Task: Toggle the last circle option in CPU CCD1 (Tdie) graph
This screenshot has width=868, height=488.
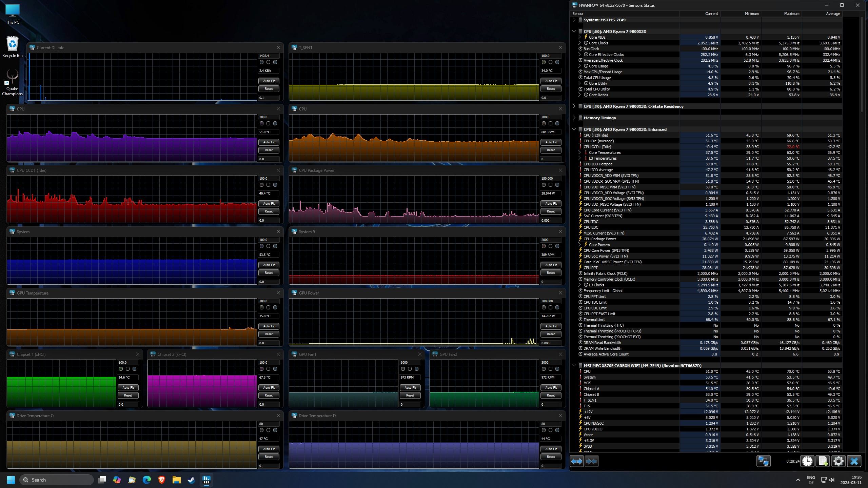Action: tap(275, 185)
